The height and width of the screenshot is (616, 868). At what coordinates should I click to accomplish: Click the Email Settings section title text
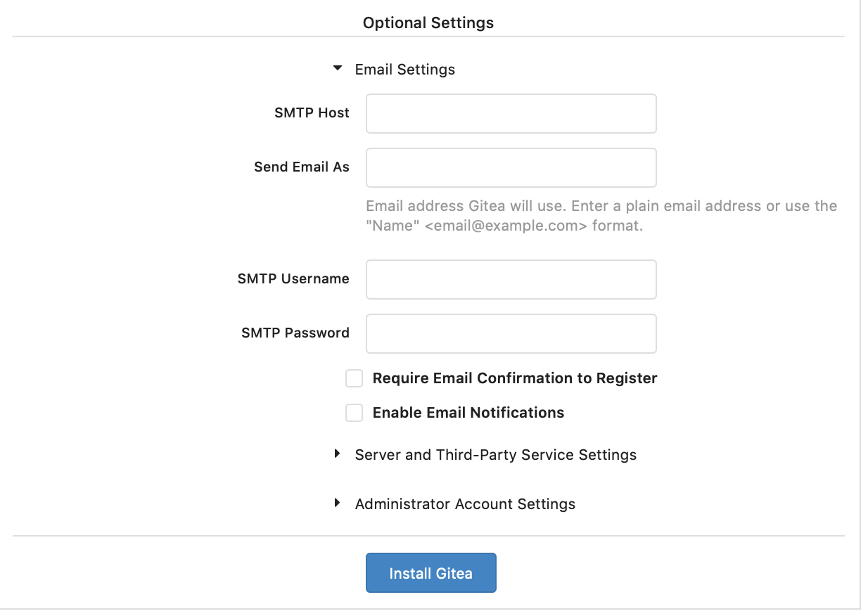click(405, 70)
